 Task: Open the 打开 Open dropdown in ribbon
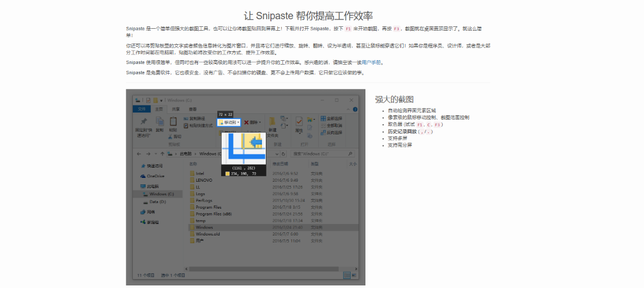point(311,119)
